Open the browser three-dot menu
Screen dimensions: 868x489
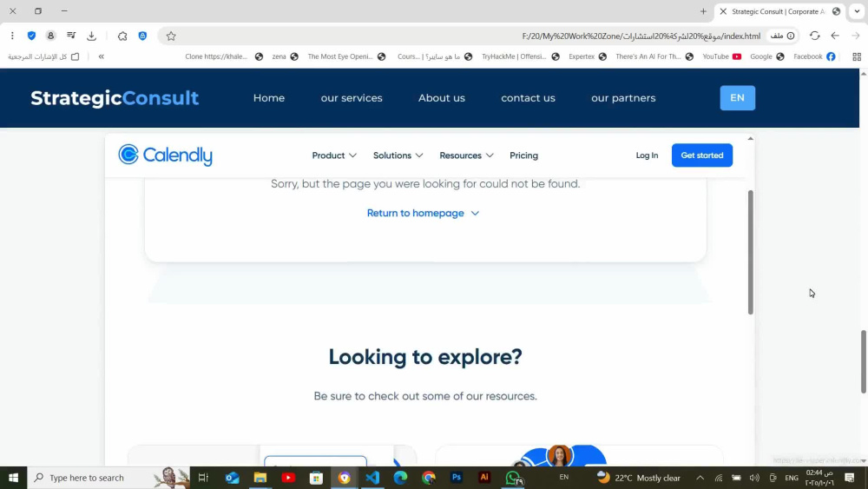coord(12,36)
